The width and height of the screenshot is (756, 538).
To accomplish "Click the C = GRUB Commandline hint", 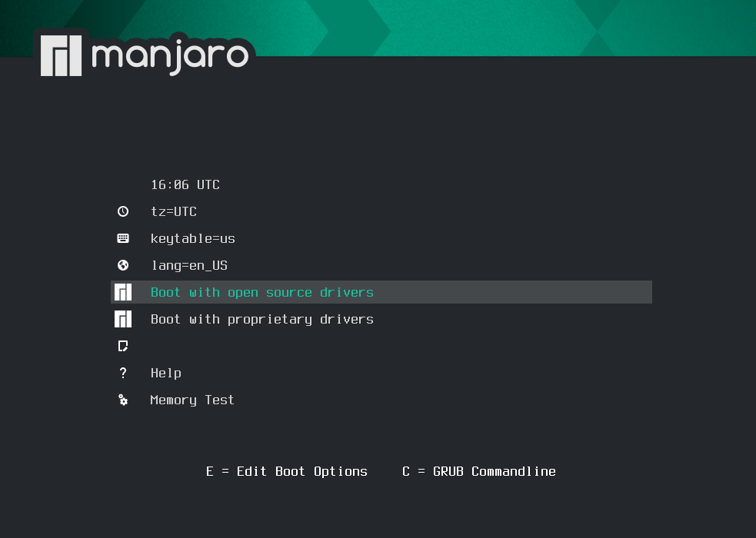I will [479, 472].
